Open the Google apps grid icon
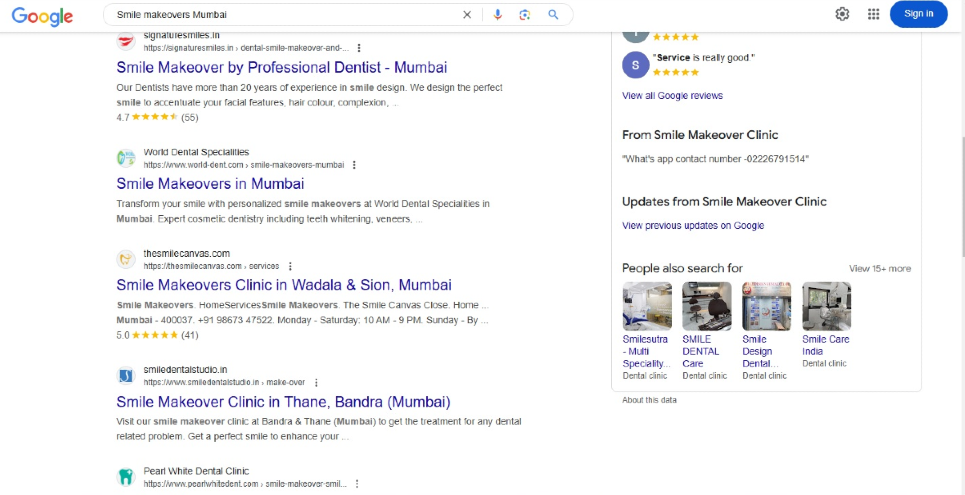965x495 pixels. (873, 14)
